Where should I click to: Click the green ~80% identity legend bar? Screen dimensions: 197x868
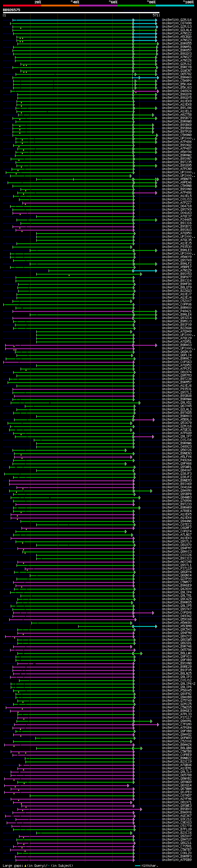(137, 6)
